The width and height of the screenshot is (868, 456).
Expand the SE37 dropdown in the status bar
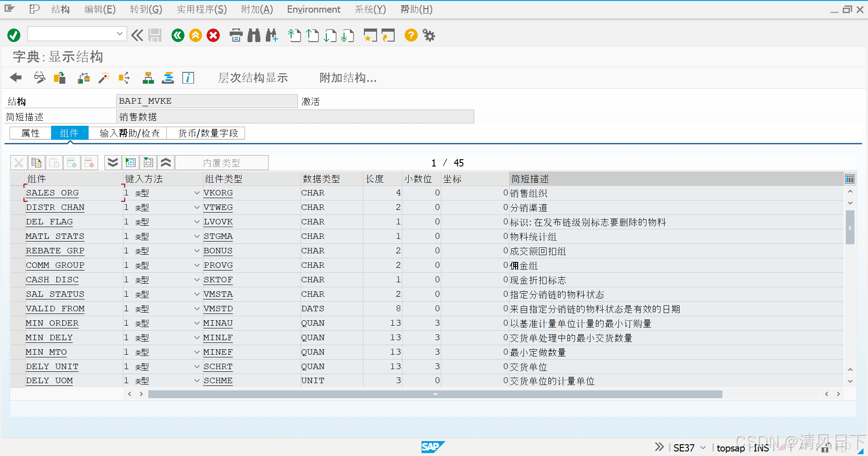coord(702,447)
